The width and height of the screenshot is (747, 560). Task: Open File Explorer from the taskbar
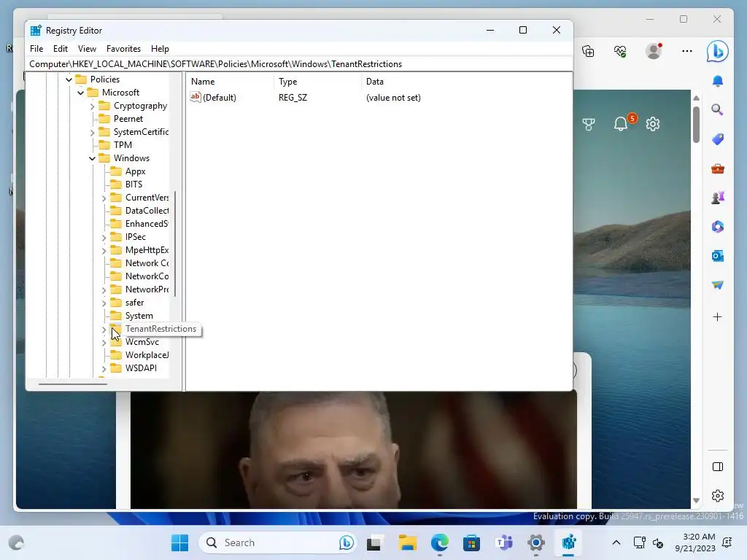407,542
